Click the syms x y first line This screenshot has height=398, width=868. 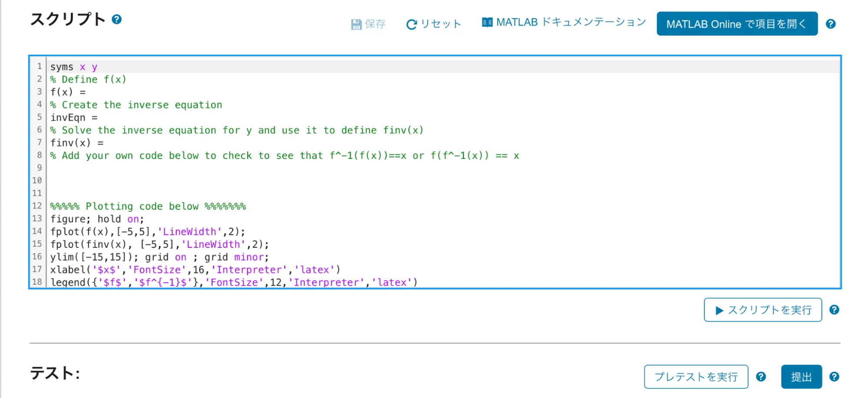(x=74, y=67)
